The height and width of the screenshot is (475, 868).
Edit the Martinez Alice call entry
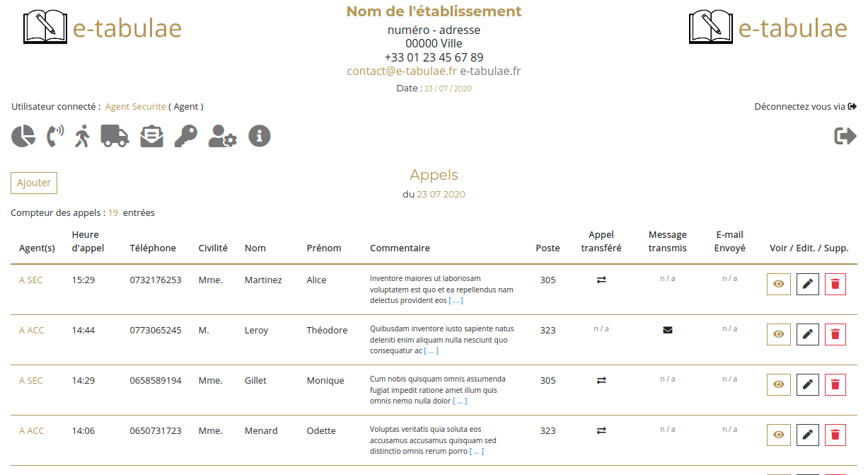[x=808, y=284]
